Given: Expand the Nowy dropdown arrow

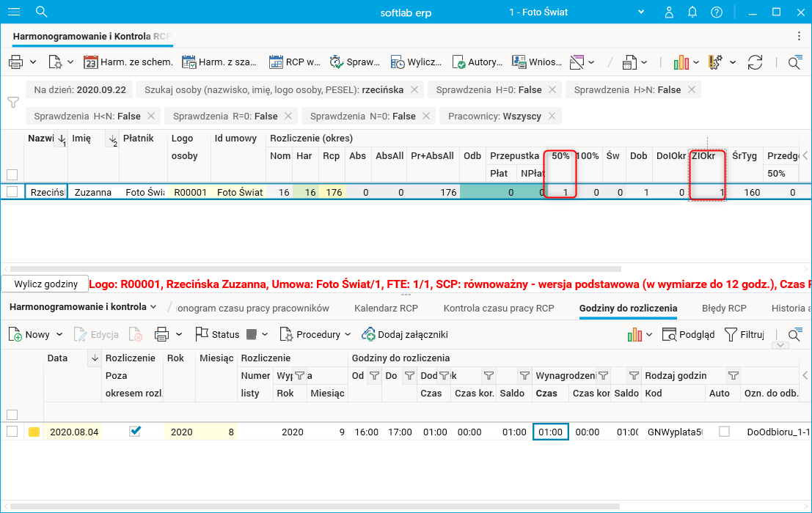Looking at the screenshot, I should coord(59,335).
